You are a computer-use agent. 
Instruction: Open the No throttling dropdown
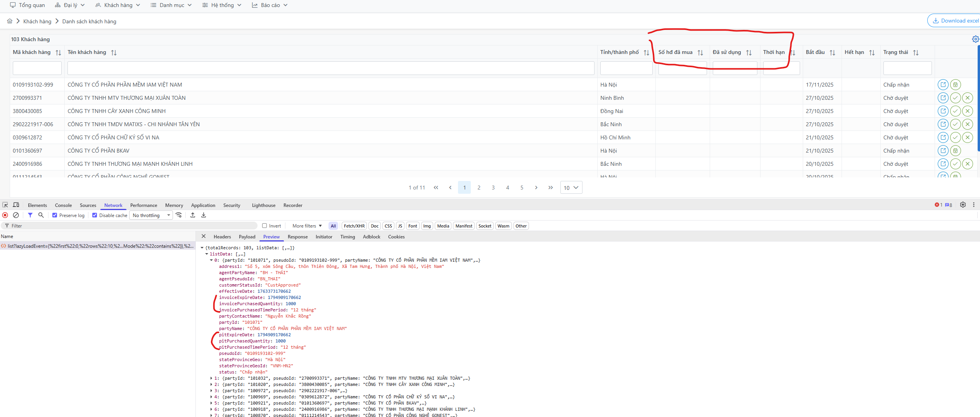(x=152, y=215)
